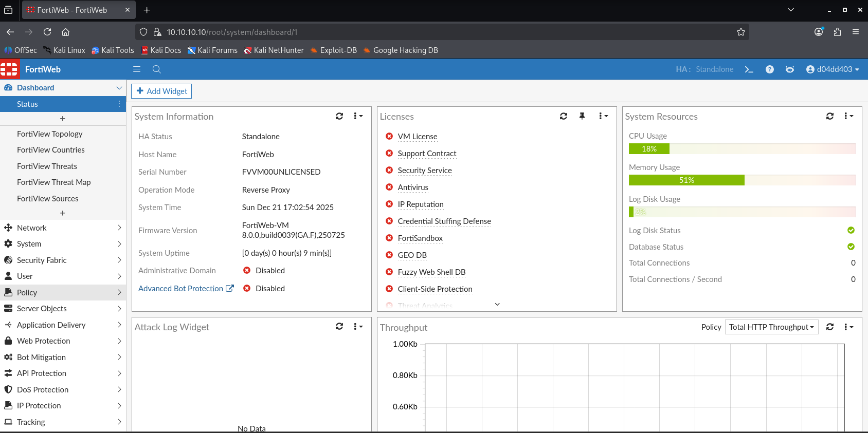Open the Support Contract license link
868x433 pixels.
(427, 154)
